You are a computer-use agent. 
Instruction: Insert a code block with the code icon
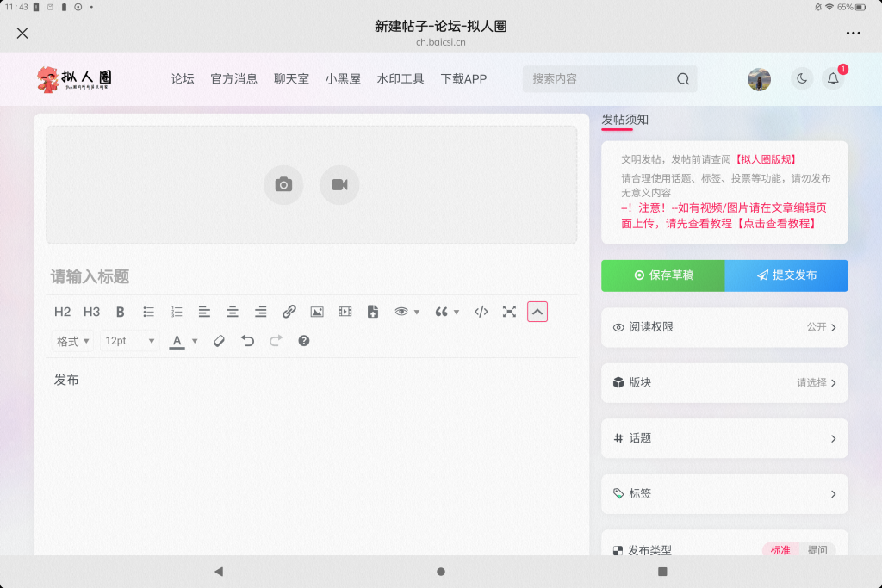[x=481, y=312]
